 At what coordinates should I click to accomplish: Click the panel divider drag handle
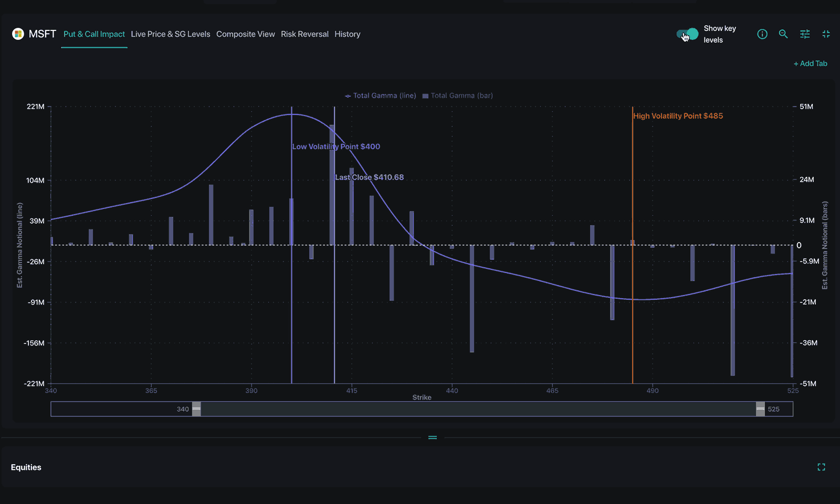[x=432, y=437]
